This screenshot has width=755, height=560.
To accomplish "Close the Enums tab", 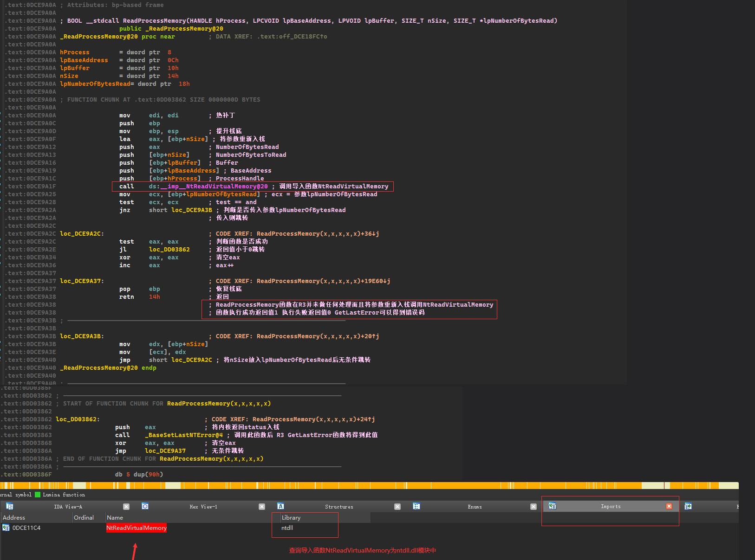I will 534,507.
